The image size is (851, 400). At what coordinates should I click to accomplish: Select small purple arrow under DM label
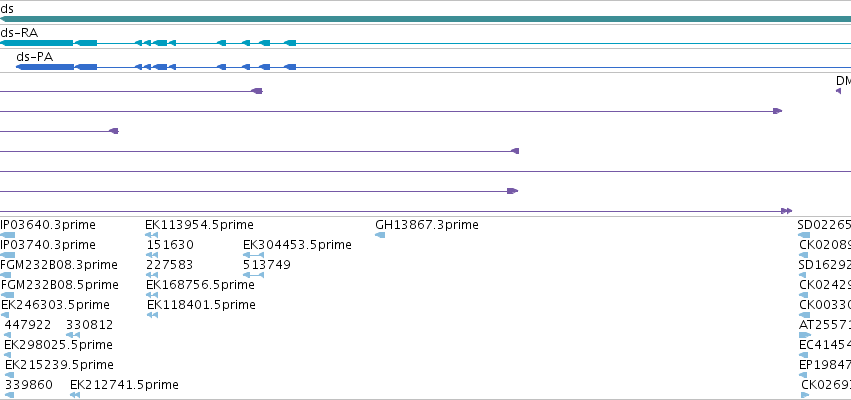(839, 91)
